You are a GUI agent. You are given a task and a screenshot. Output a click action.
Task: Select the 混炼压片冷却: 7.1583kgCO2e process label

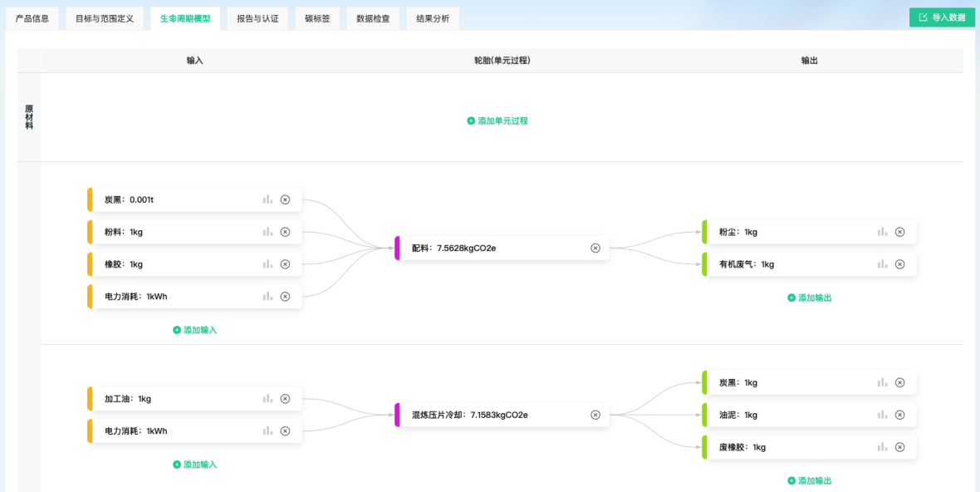[470, 415]
